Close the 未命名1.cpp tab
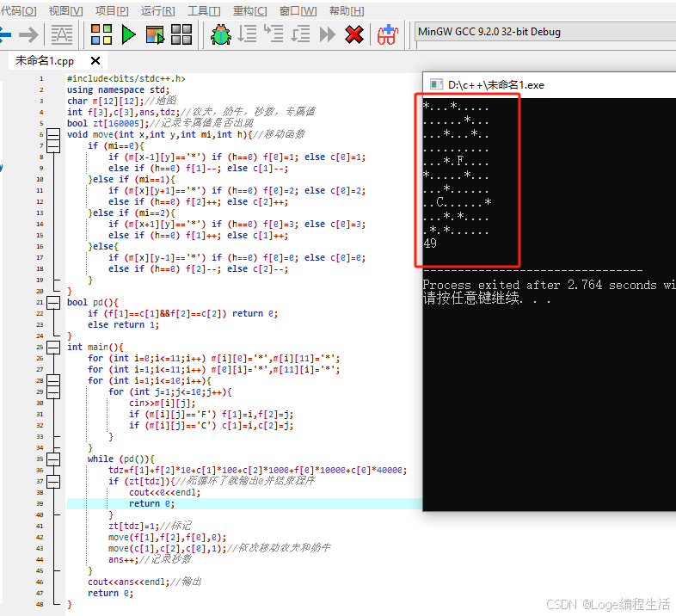The width and height of the screenshot is (676, 616). click(x=95, y=61)
